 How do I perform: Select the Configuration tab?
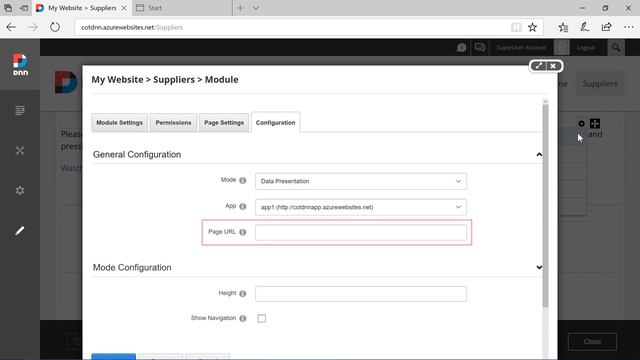(276, 122)
